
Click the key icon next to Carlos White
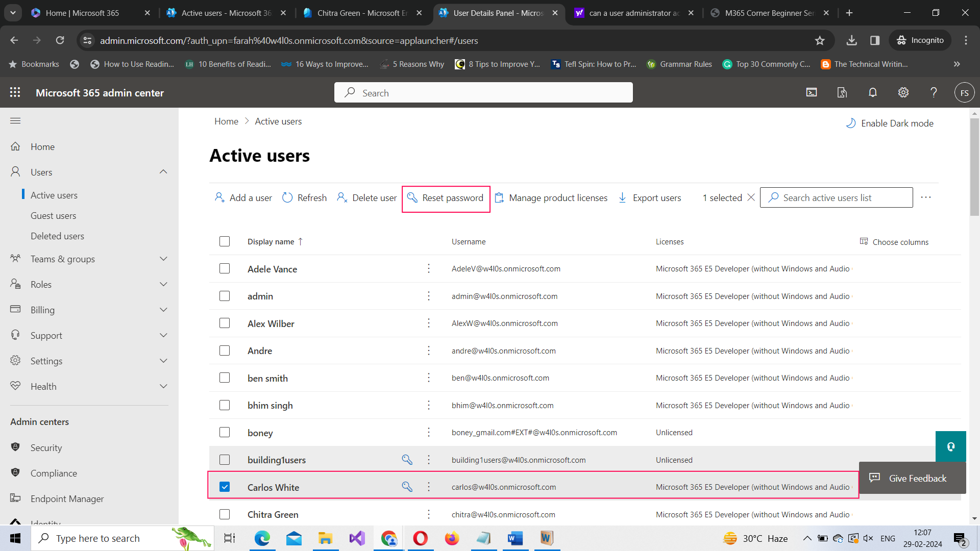[x=407, y=487]
